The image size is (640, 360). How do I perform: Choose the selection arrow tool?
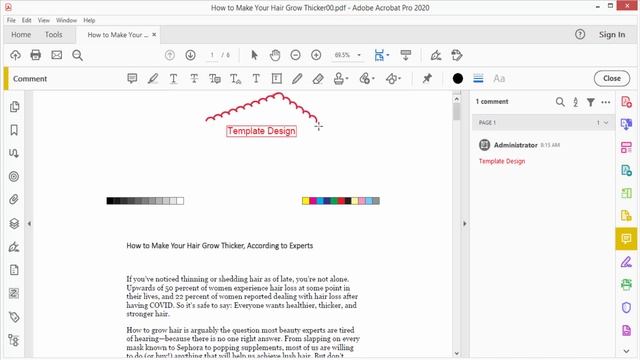(254, 55)
